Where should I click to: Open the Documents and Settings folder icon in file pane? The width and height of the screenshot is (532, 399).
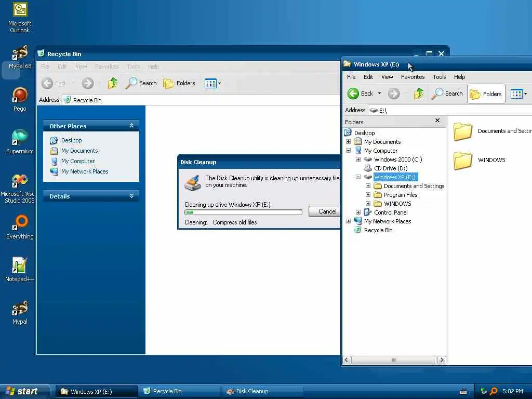coord(463,131)
